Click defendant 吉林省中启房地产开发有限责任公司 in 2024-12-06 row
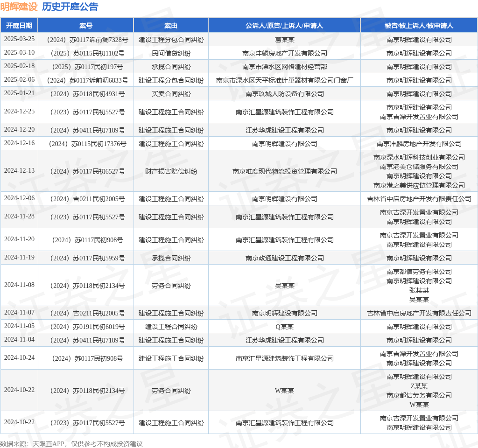 point(419,199)
